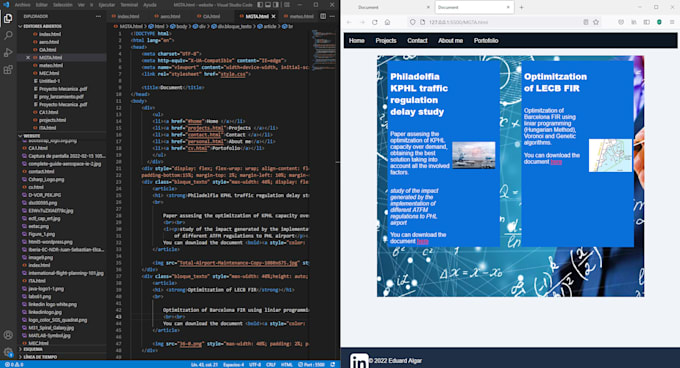Click the browser address bar URL field
Screen dimensions: 680x368
click(x=503, y=22)
